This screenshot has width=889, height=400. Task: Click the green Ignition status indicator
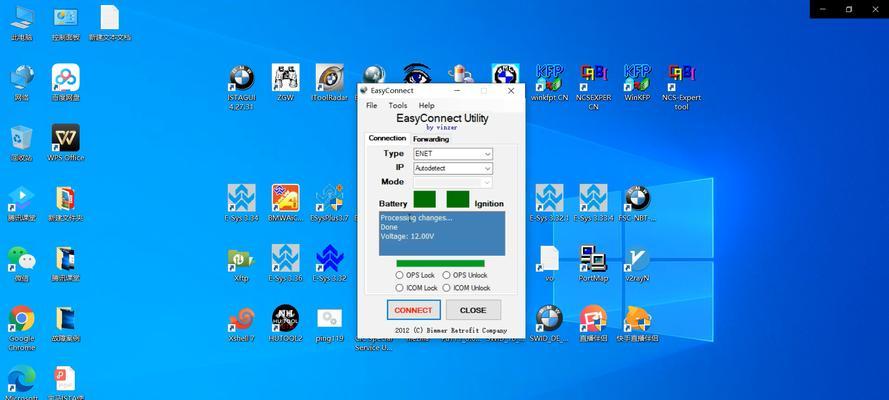(458, 199)
